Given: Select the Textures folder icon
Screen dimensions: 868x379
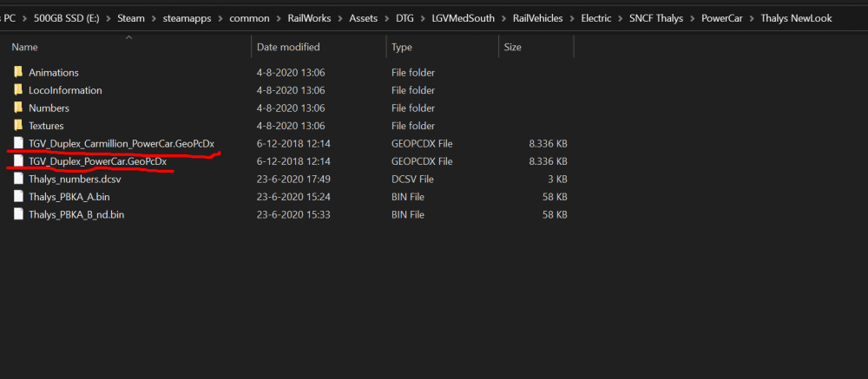Looking at the screenshot, I should (x=18, y=126).
